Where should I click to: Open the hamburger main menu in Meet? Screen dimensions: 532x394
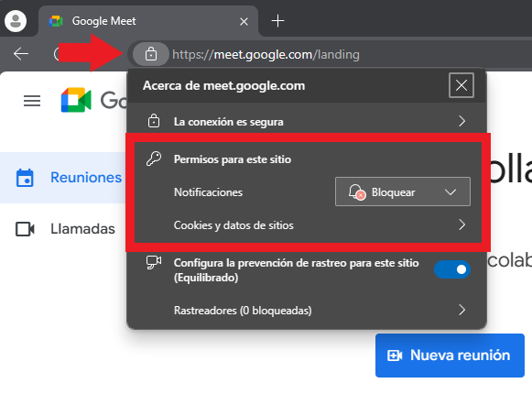[x=32, y=101]
